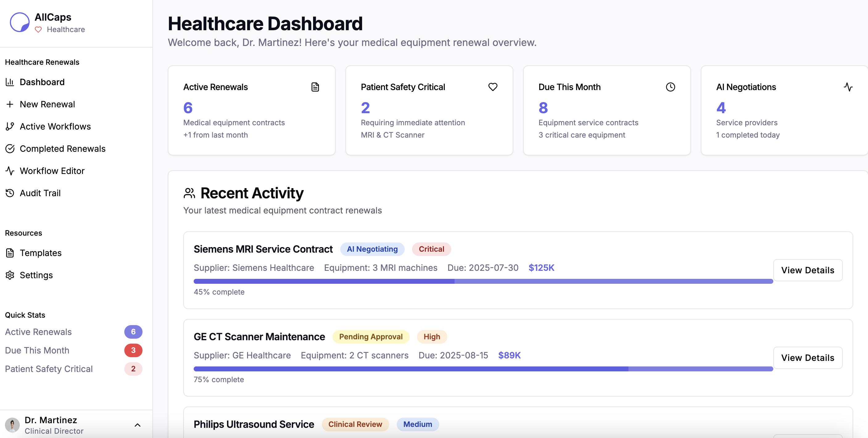View Details for Siemens MRI Service Contract

[x=807, y=270]
